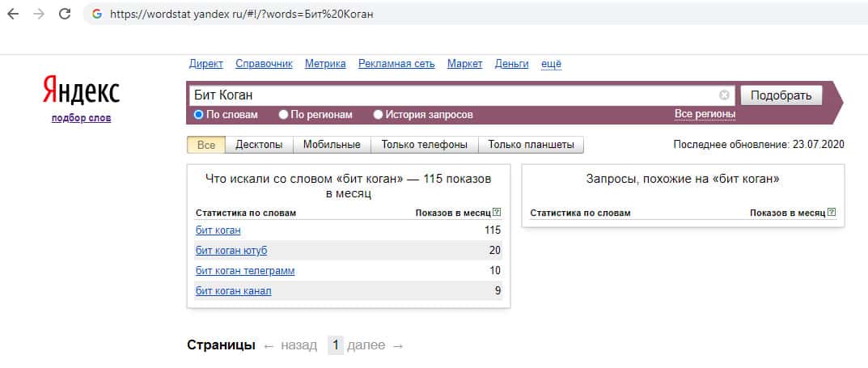Select the "История запросов" radio button
The image size is (868, 368).
click(378, 115)
